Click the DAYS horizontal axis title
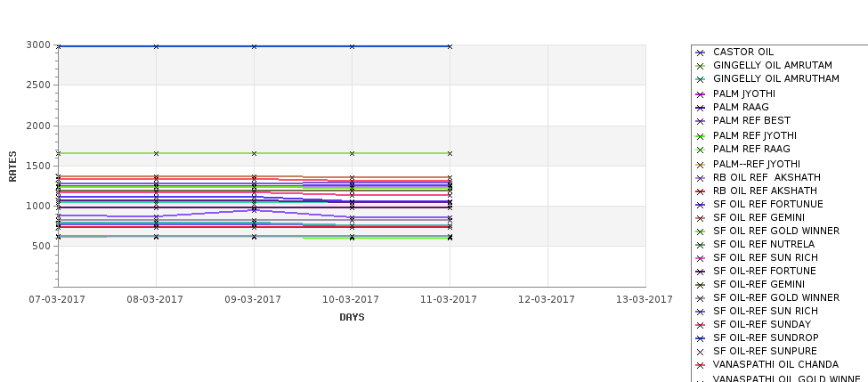This screenshot has height=382, width=868. (352, 317)
